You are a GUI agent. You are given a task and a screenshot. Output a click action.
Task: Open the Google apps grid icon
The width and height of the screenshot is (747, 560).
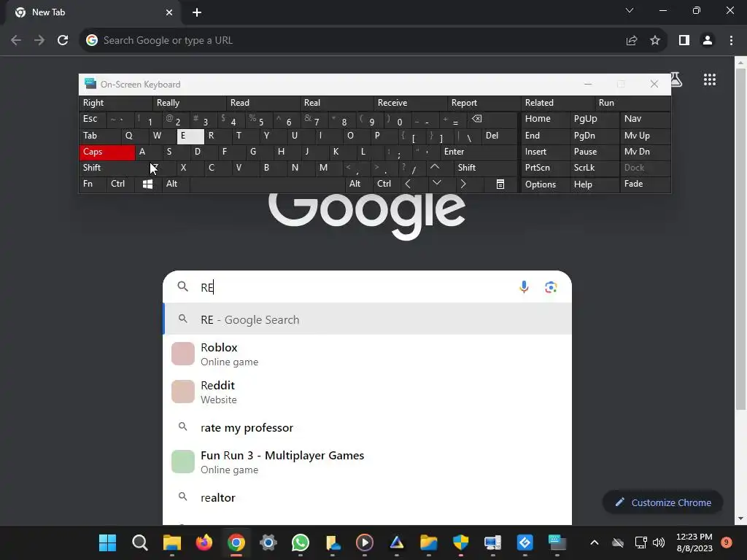(x=709, y=79)
